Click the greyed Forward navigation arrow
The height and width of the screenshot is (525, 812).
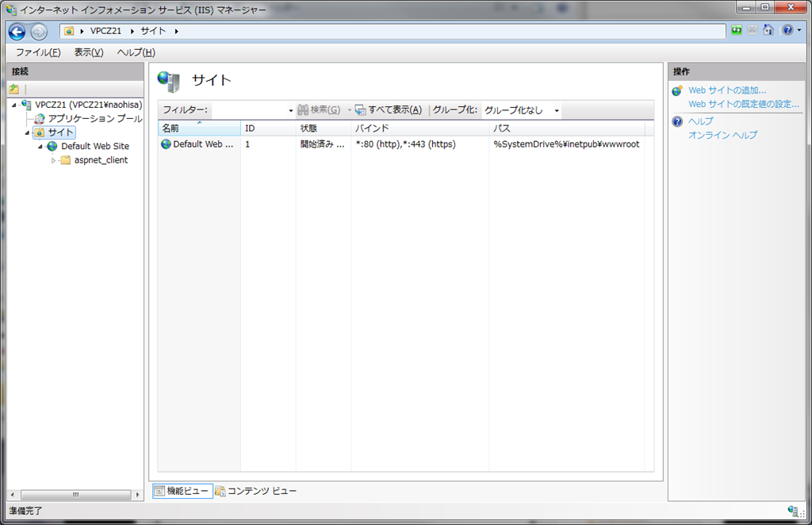coord(38,32)
